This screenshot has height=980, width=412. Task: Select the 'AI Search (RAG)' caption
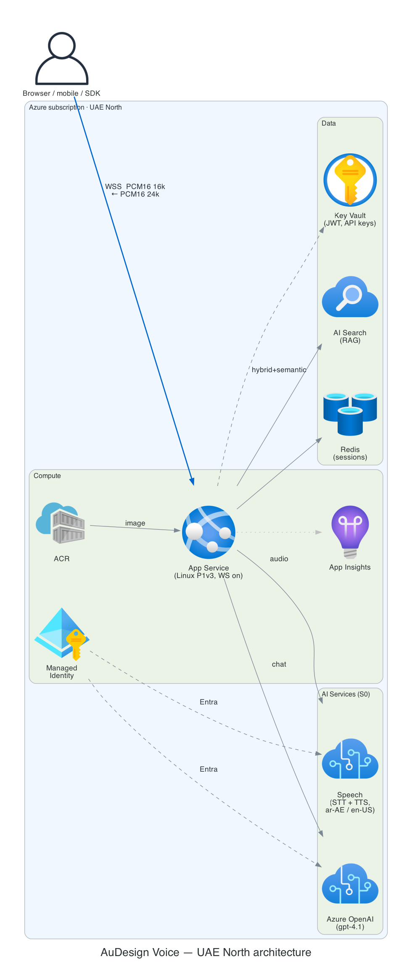350,336
